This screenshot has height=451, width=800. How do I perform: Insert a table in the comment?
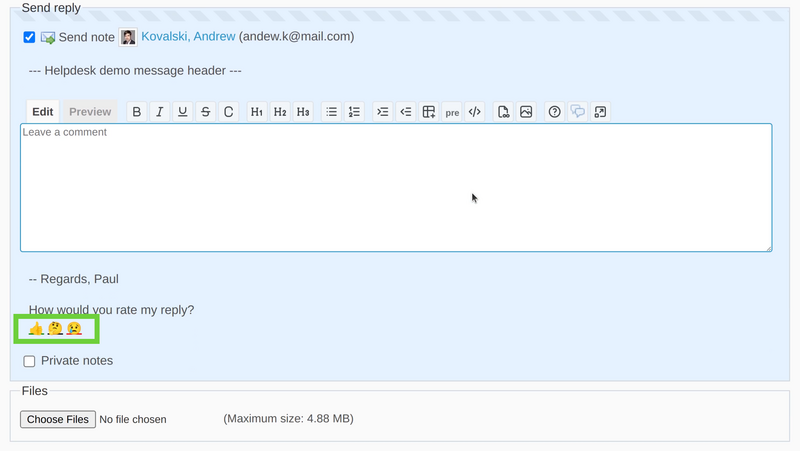coord(428,112)
